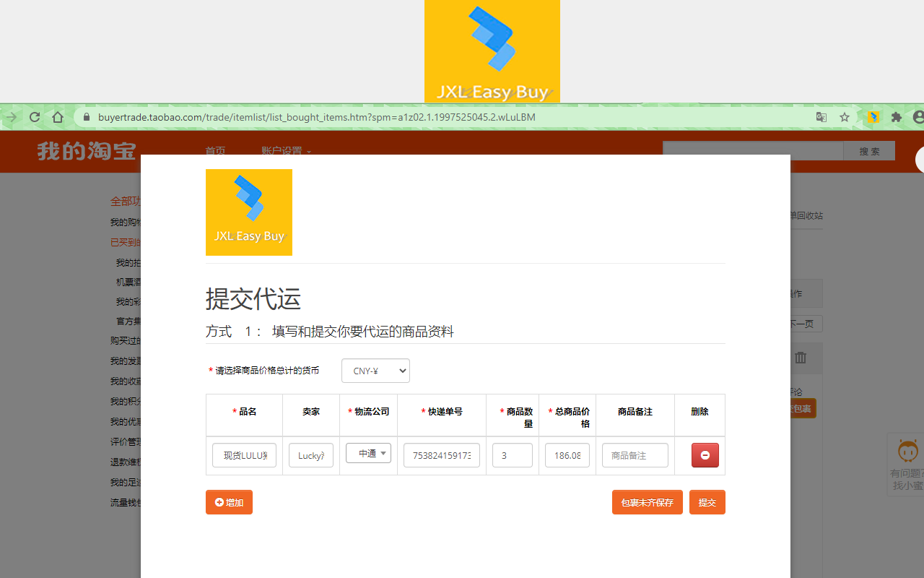Screen dimensions: 924x578
Task: Reload the page with the browser refresh icon
Action: [35, 117]
